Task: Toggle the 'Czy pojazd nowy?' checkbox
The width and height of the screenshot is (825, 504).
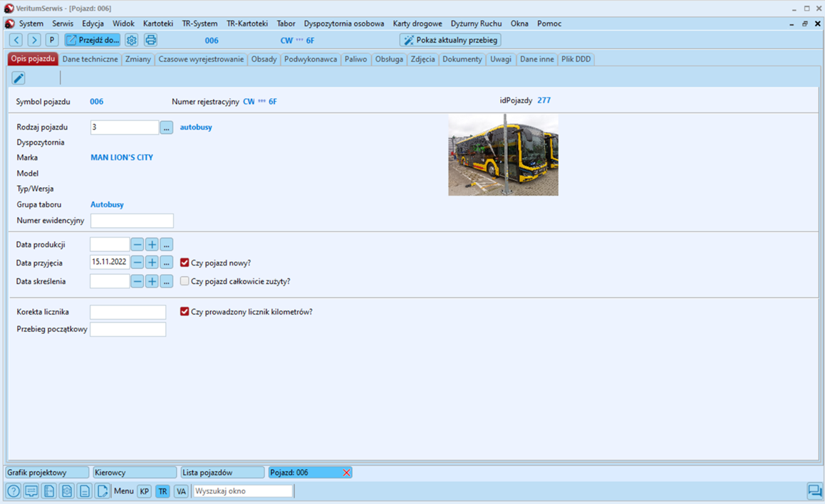Action: point(185,263)
